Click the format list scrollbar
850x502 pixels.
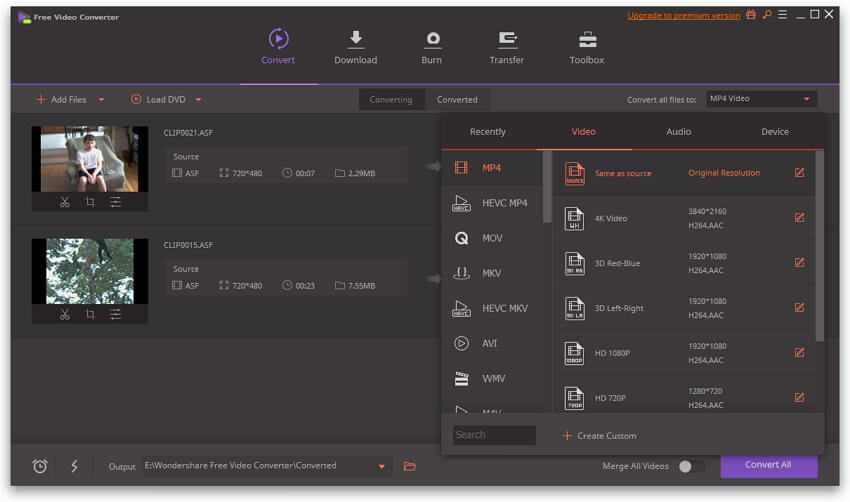pyautogui.click(x=546, y=187)
